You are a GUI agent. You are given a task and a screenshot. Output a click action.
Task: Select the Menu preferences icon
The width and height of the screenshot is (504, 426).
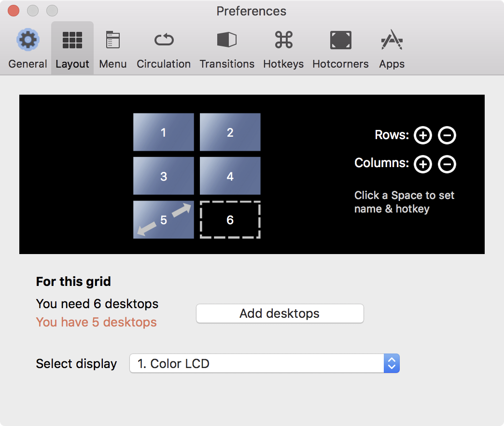point(112,41)
